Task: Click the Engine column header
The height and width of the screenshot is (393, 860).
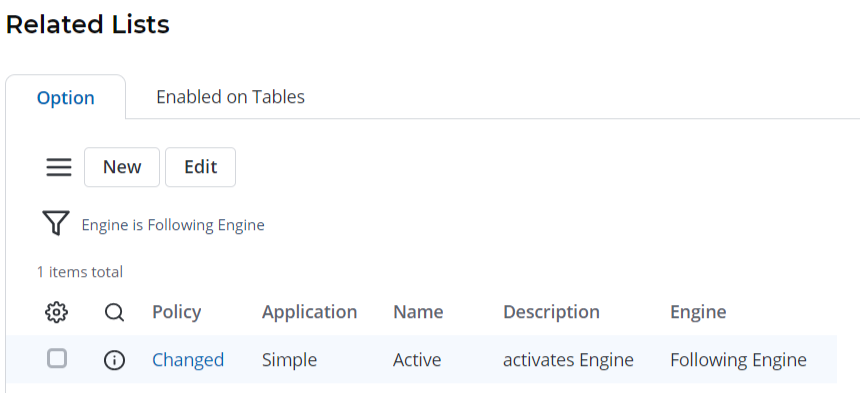Action: coord(698,312)
